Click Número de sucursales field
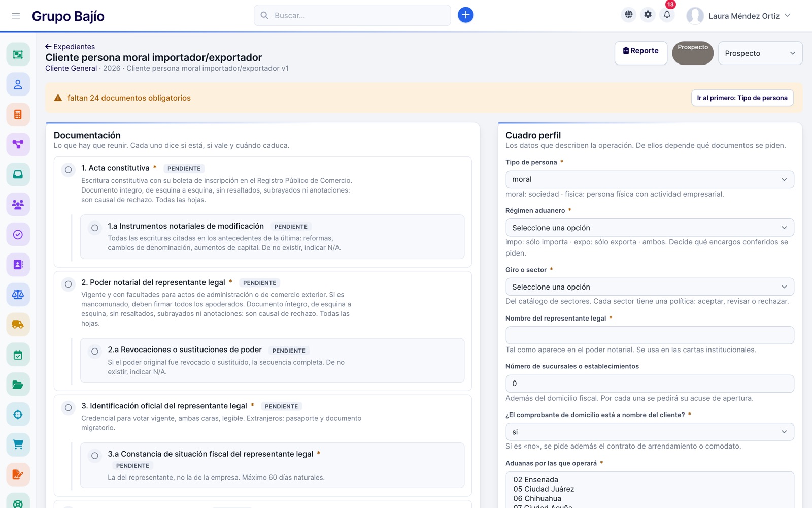Image resolution: width=812 pixels, height=508 pixels. point(650,384)
